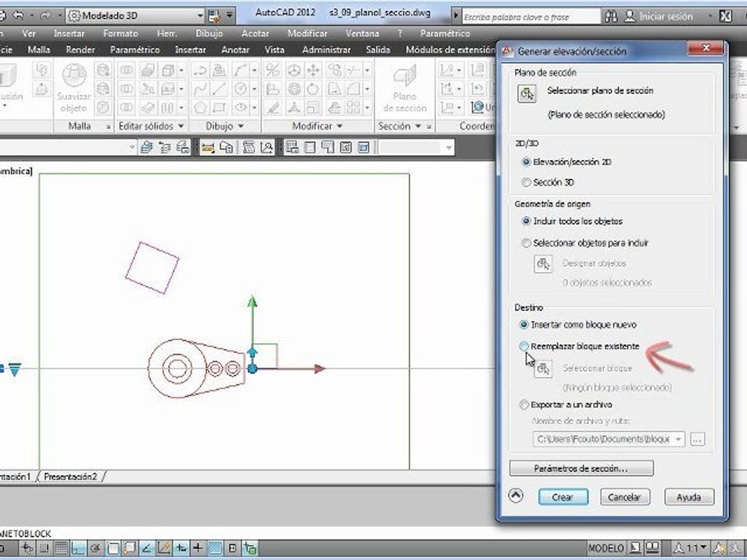This screenshot has width=747, height=560.
Task: Open the Insertar menu in menu bar
Action: [69, 33]
